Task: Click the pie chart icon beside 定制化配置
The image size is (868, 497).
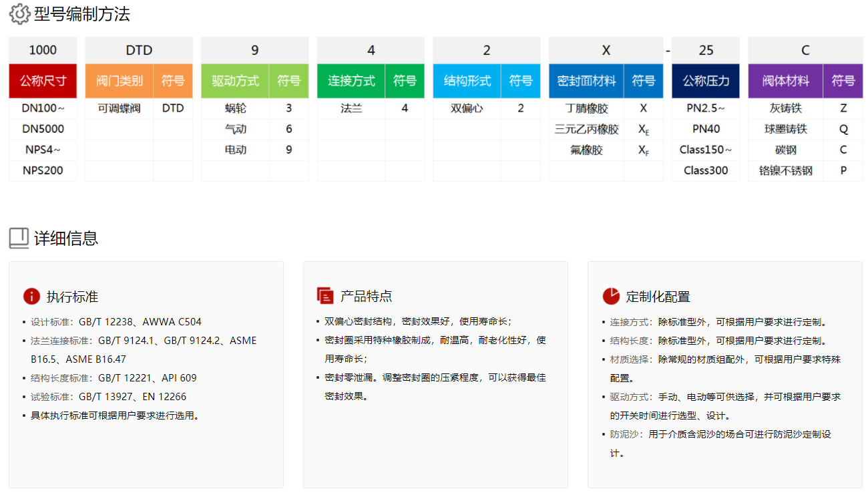Action: (610, 296)
